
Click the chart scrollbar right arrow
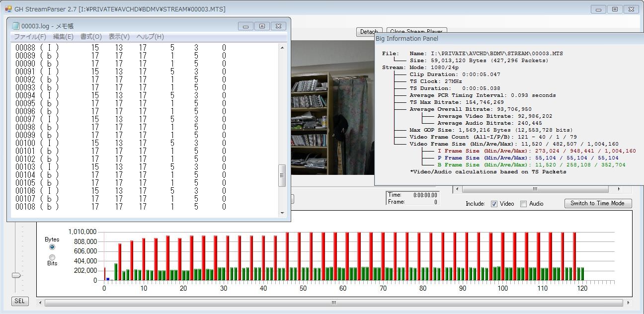(627, 303)
